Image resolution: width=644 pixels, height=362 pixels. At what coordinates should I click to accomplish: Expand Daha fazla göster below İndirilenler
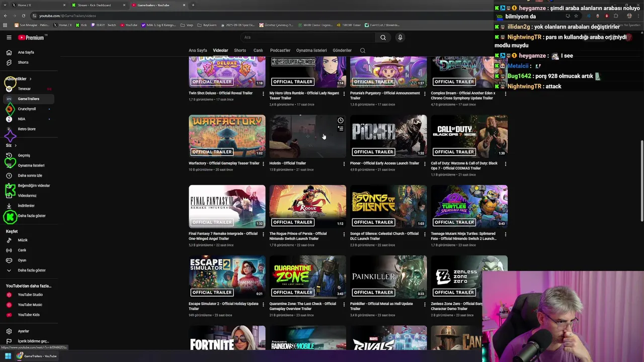point(28,216)
